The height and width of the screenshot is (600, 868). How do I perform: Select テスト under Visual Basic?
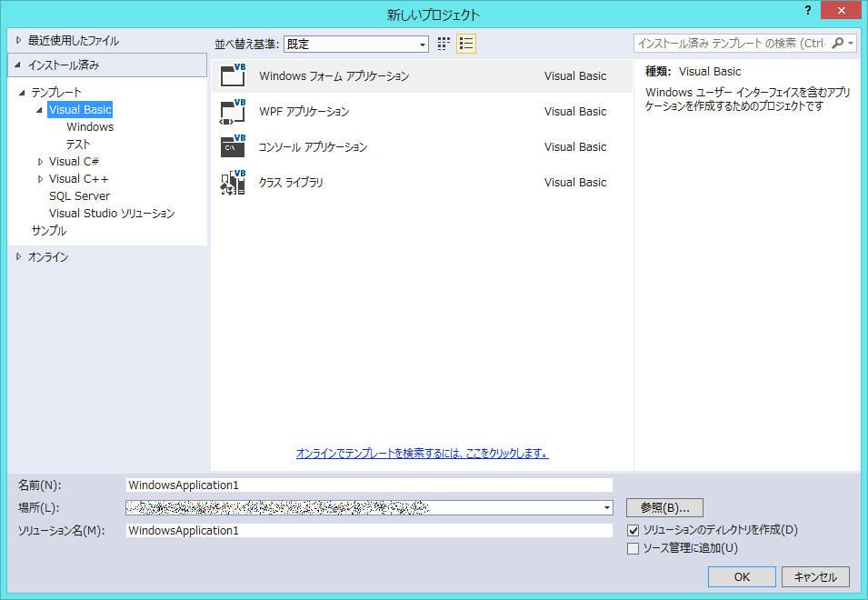[78, 144]
